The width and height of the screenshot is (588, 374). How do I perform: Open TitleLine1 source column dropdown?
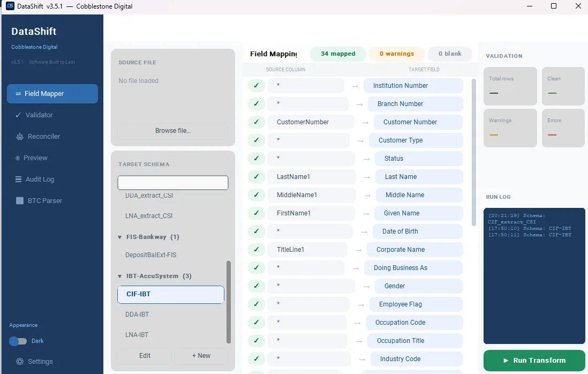click(307, 250)
